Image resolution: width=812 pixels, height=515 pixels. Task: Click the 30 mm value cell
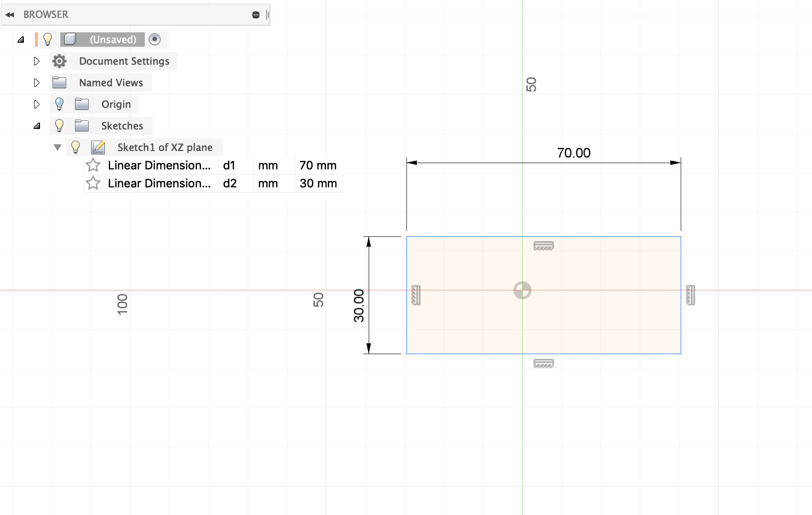click(x=318, y=183)
